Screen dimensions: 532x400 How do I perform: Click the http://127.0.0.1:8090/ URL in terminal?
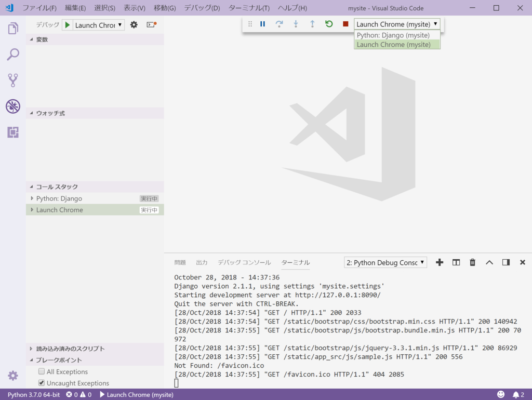point(338,295)
